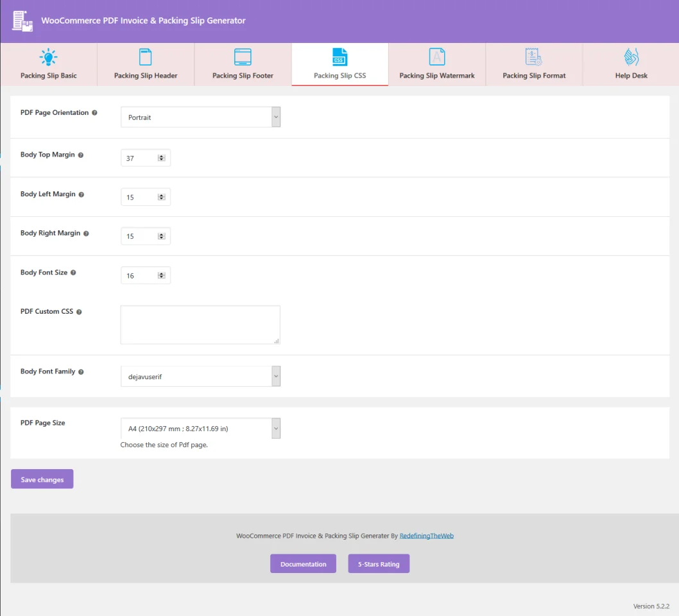The image size is (679, 616).
Task: Open the Help Desk tab
Action: (631, 65)
